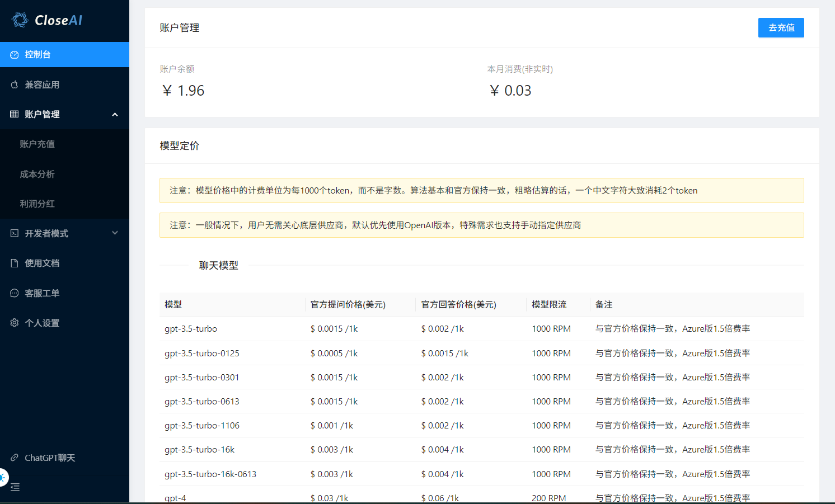Select the 利润分红 submenu item
The height and width of the screenshot is (504, 835).
point(37,204)
